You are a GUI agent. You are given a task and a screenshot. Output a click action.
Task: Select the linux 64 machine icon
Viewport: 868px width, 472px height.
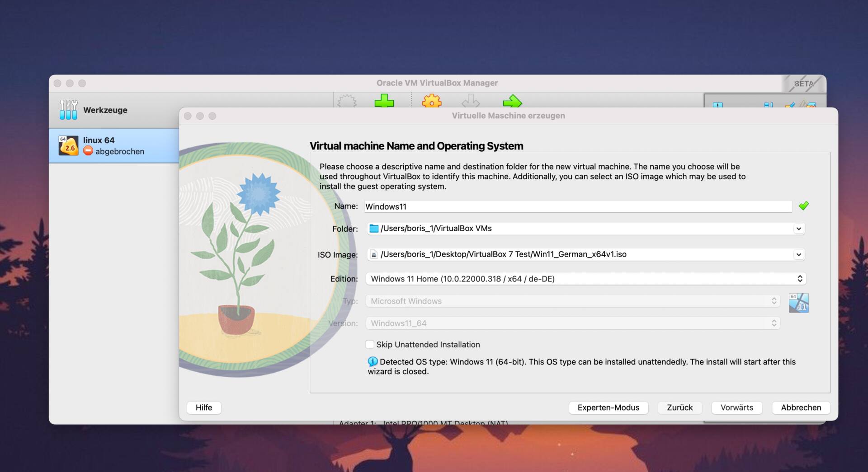(x=68, y=145)
